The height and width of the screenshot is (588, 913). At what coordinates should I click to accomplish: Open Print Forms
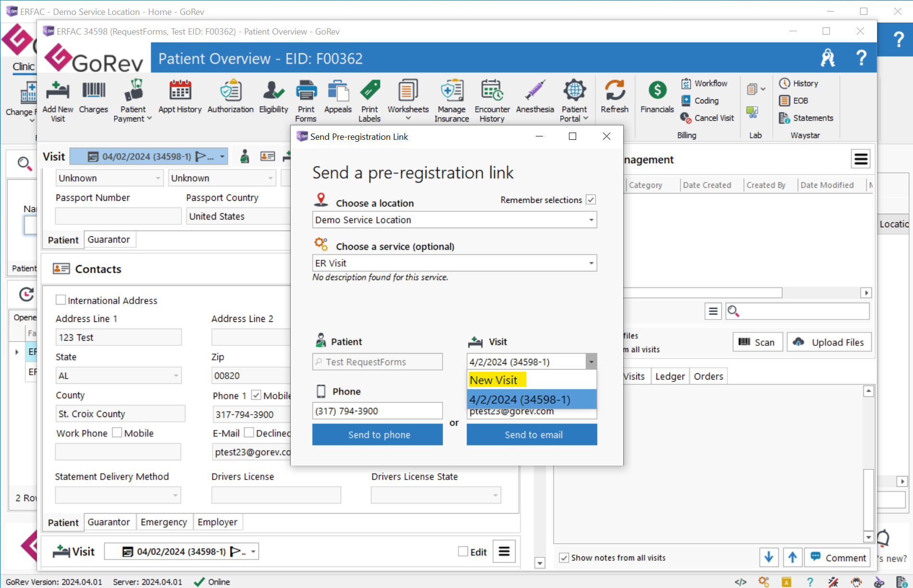click(306, 101)
